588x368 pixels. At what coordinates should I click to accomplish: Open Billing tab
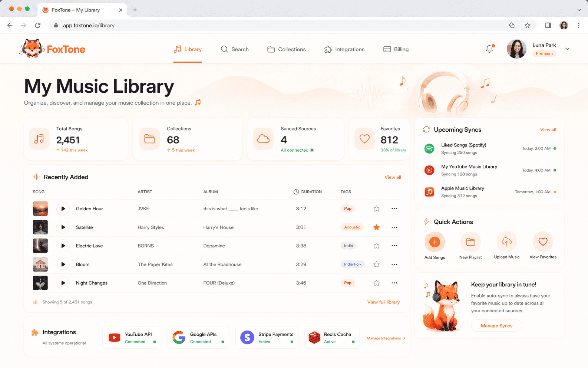pyautogui.click(x=396, y=49)
